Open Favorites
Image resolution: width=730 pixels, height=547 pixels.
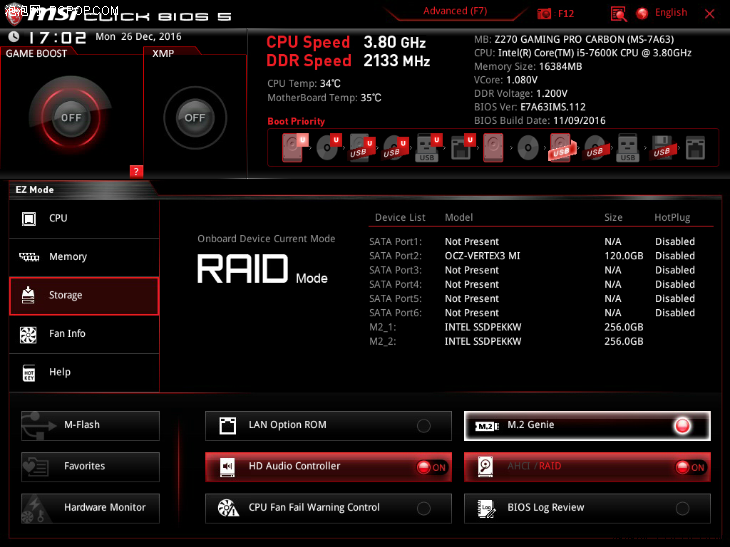point(90,466)
